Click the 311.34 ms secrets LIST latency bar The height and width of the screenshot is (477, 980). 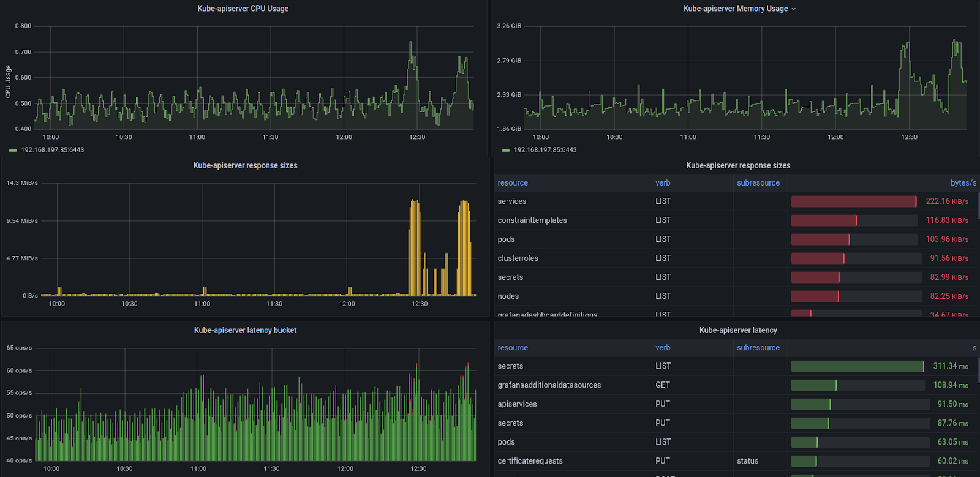tap(858, 366)
